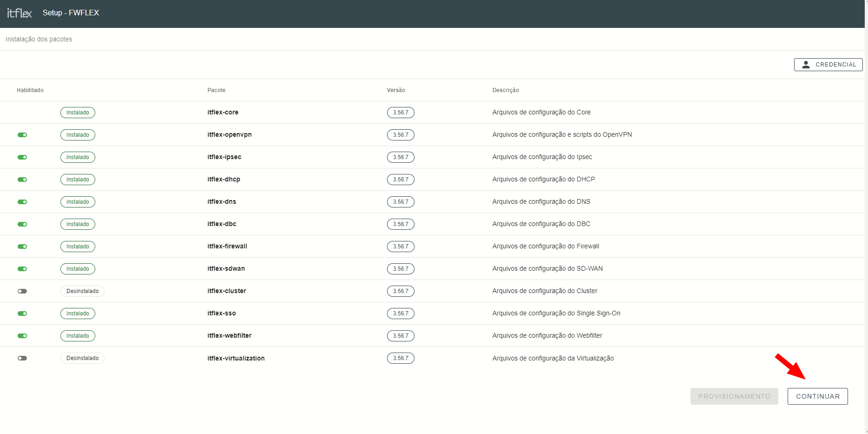Viewport: 868px width, 434px height.
Task: Click the Pacote column header
Action: coord(217,90)
